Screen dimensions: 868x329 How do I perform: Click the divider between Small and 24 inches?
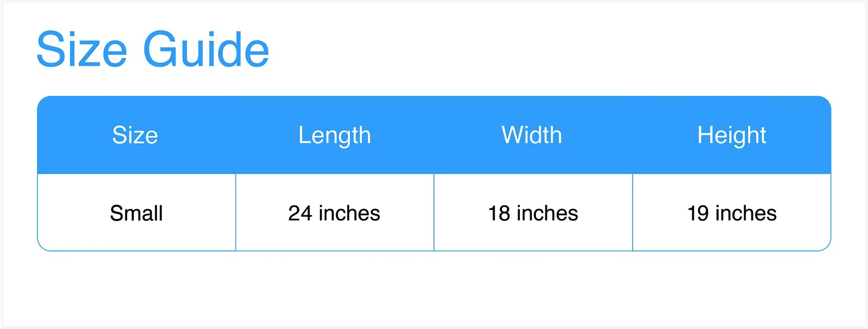point(236,212)
